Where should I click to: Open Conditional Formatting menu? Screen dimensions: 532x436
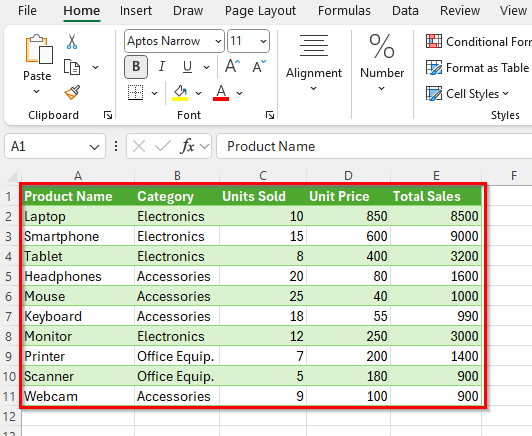[479, 41]
